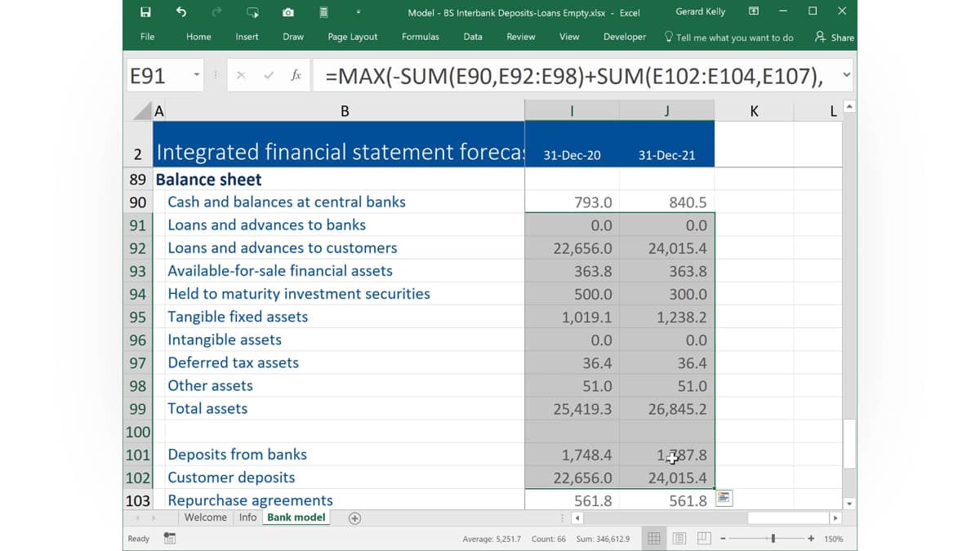Click the cell showing 1,238.2
Viewport: 980px width, 551px height.
point(667,317)
